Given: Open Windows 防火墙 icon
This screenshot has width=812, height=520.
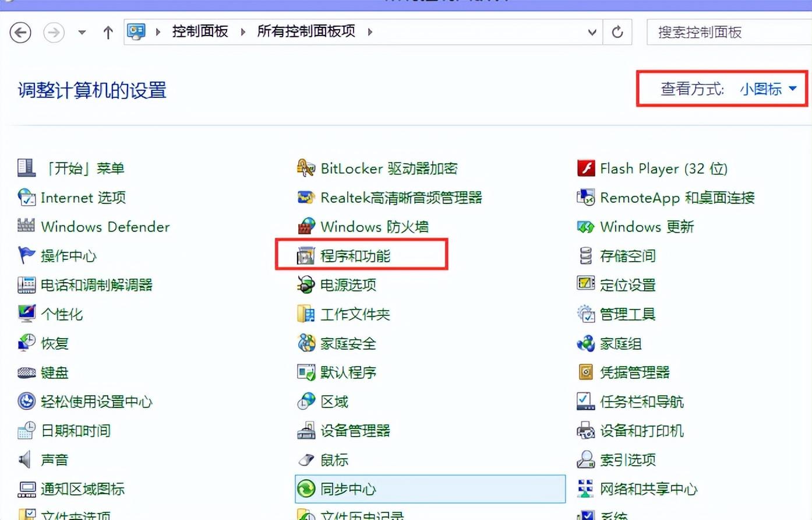Looking at the screenshot, I should click(x=306, y=226).
